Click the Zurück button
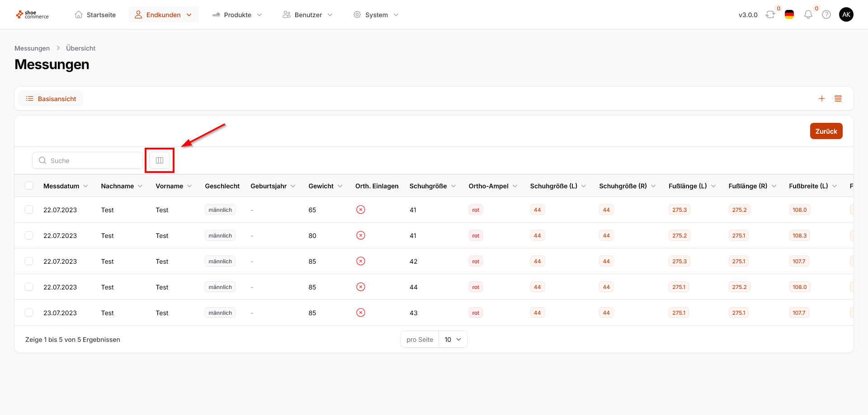The image size is (868, 415). [x=826, y=131]
